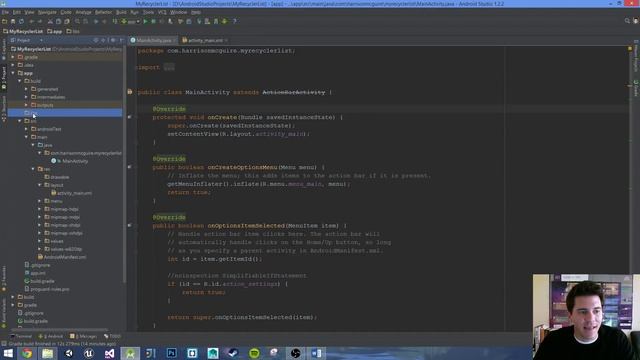Expand the androidTest folder

tap(27, 129)
